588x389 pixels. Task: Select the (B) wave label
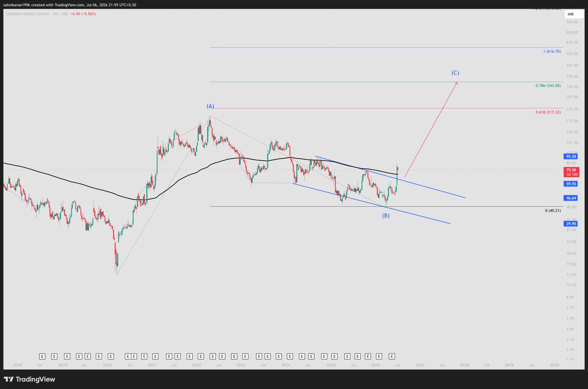click(386, 215)
